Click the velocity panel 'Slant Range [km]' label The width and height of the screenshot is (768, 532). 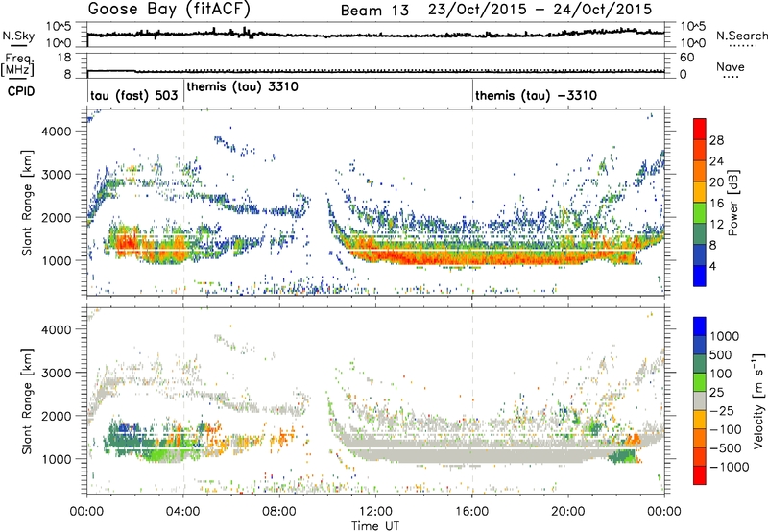pos(27,400)
